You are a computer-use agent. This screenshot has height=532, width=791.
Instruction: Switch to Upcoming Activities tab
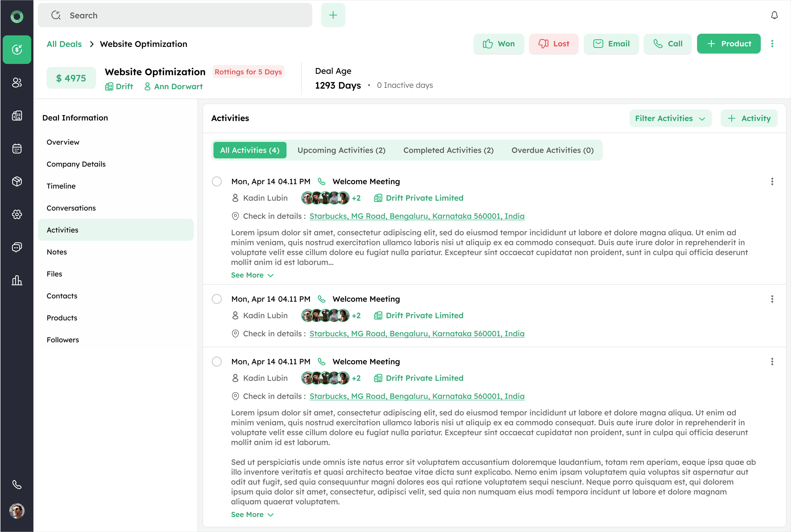[x=341, y=150]
